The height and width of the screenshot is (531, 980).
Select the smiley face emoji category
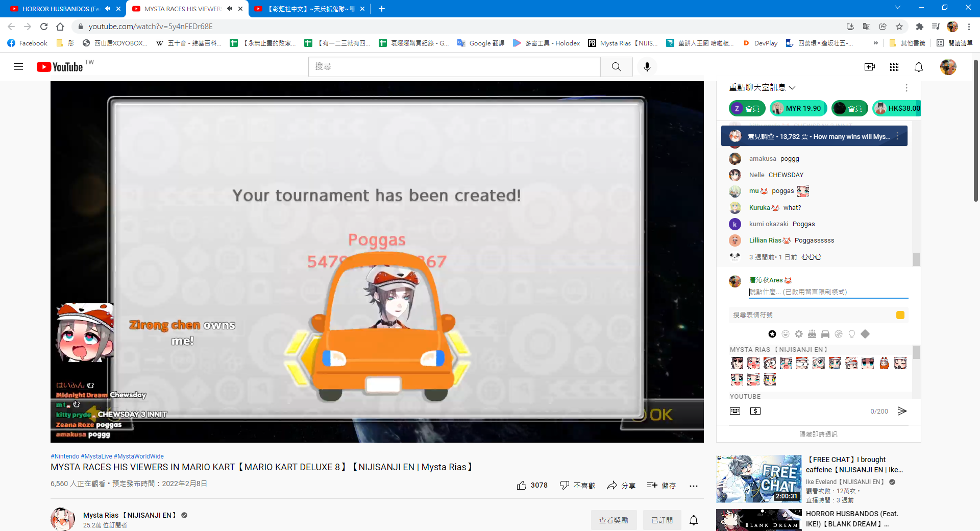coord(786,334)
